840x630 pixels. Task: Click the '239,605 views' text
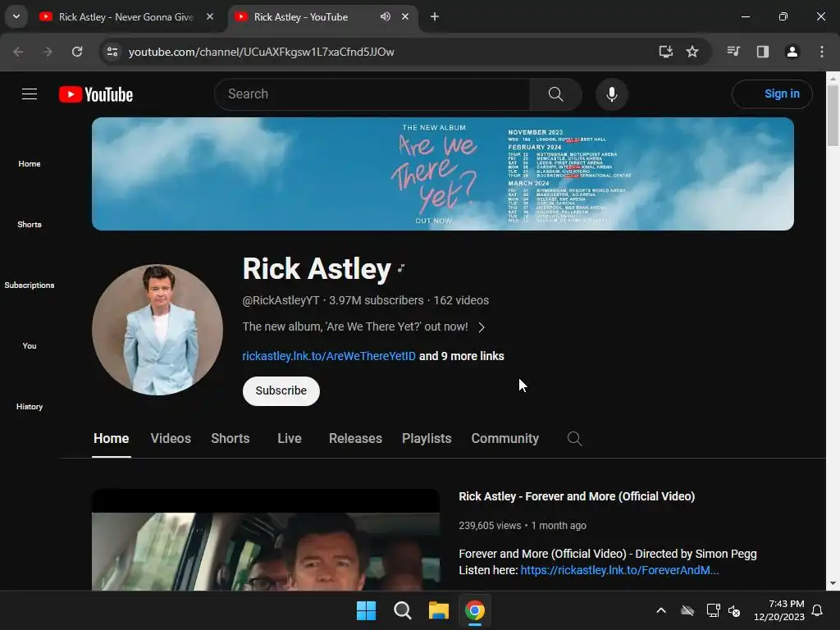coord(490,526)
